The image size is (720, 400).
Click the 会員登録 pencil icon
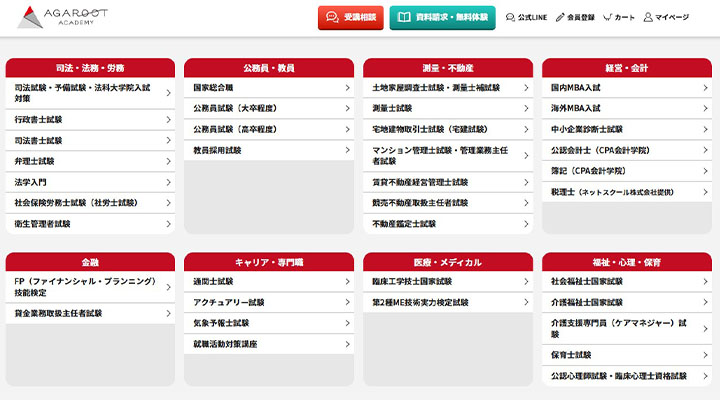pyautogui.click(x=560, y=17)
